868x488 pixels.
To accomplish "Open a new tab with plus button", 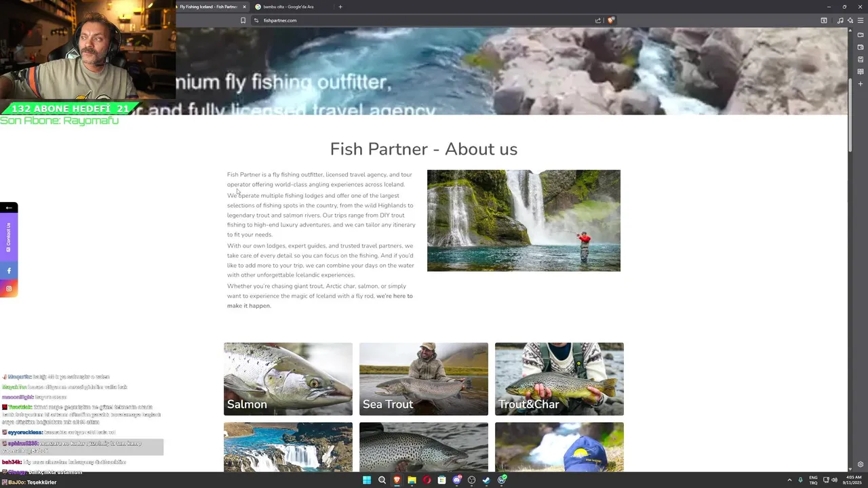I will 340,7.
